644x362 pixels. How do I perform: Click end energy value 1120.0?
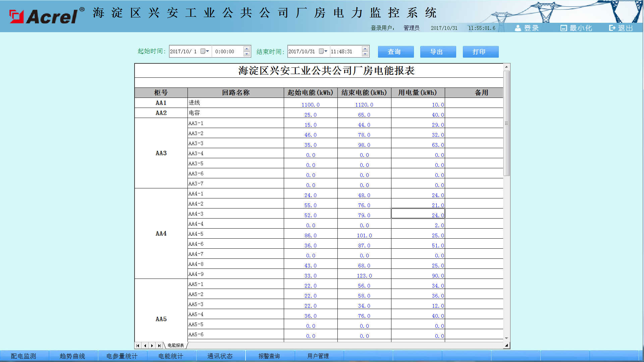tap(364, 105)
